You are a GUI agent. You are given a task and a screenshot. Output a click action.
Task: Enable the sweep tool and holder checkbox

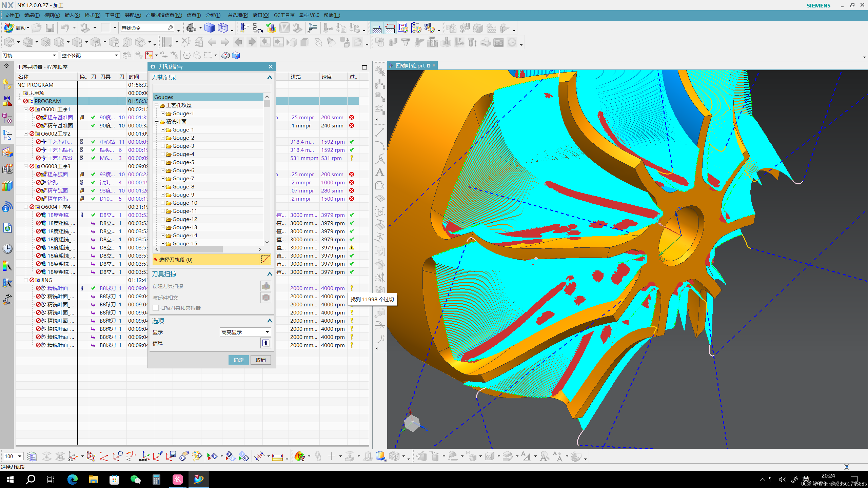coord(156,308)
